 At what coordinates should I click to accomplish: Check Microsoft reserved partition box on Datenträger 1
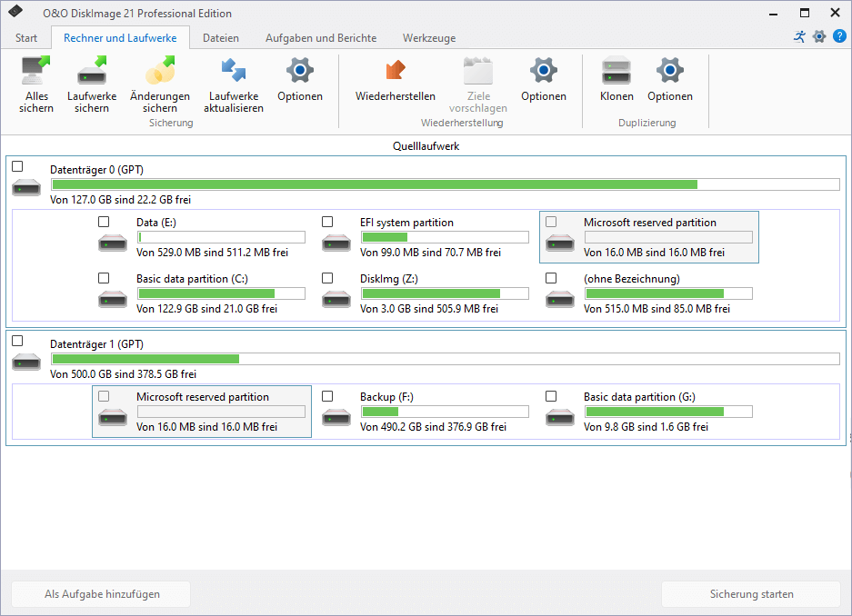click(104, 396)
